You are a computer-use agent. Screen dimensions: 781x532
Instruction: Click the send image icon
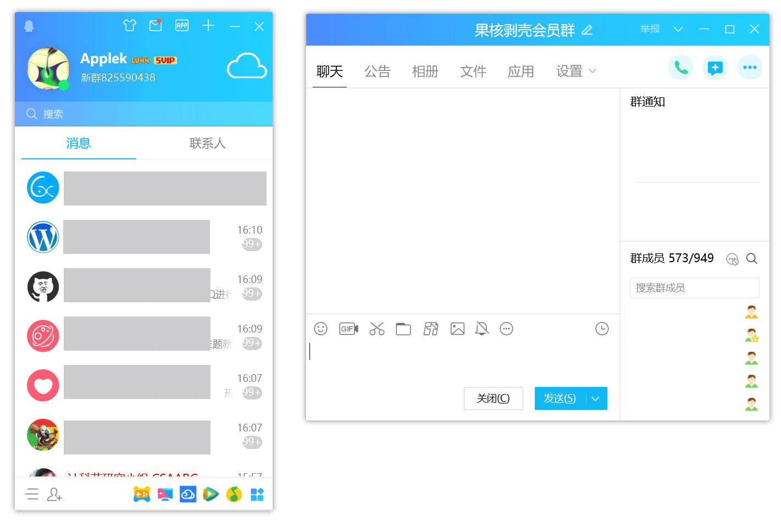point(457,329)
